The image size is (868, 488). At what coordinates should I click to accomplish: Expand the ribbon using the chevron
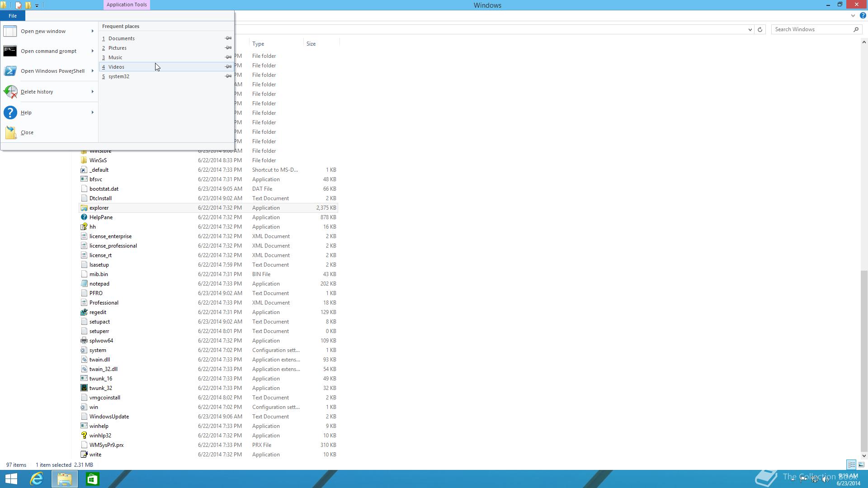click(853, 15)
